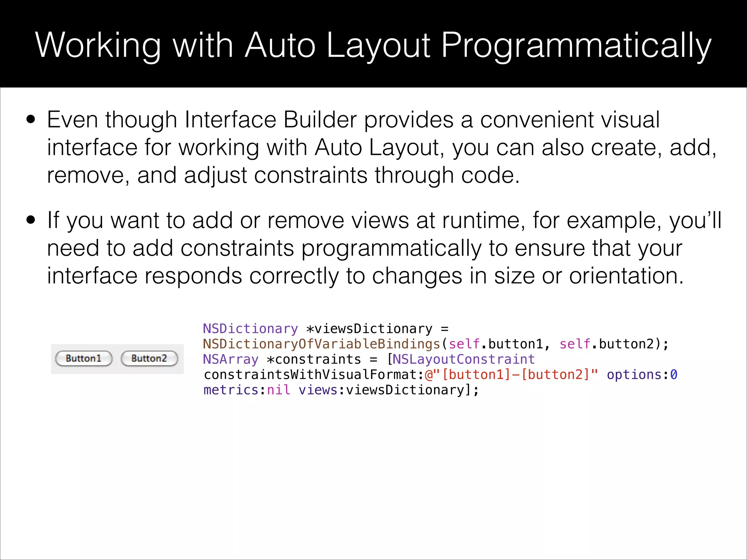Click the line 'remove, and adjust constraints through code.'

coord(283,175)
